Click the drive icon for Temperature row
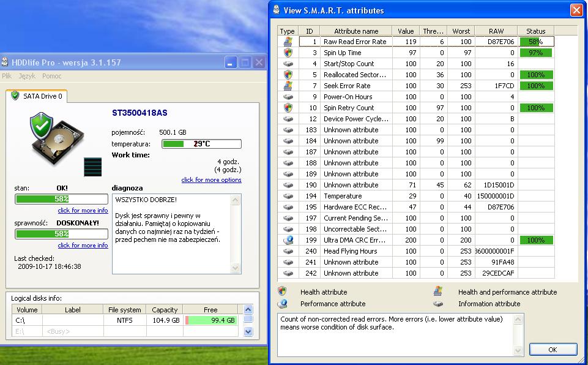The width and height of the screenshot is (588, 365). click(x=288, y=196)
